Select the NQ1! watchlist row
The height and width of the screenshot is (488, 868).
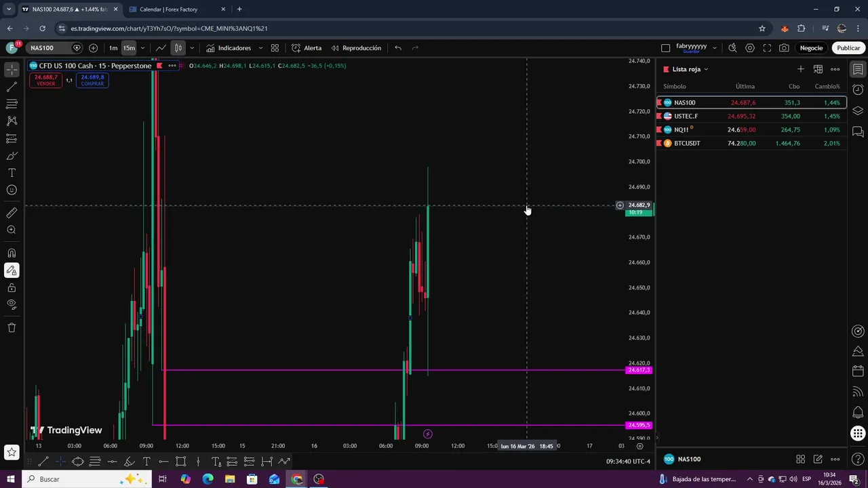pyautogui.click(x=751, y=129)
